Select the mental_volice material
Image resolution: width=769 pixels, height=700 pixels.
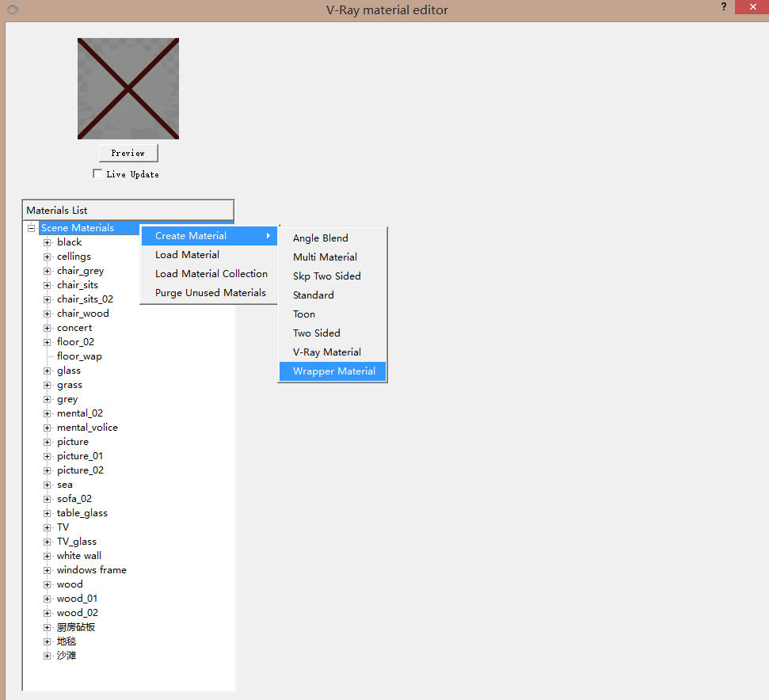[87, 428]
